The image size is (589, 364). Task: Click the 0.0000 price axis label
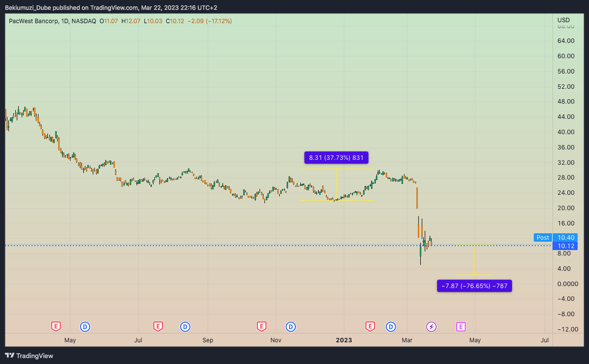(568, 284)
